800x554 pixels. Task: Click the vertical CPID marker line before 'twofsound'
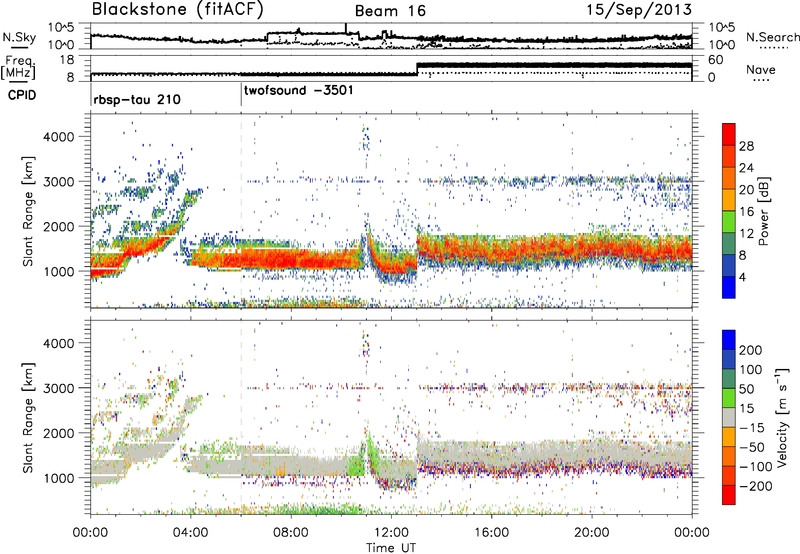point(241,95)
